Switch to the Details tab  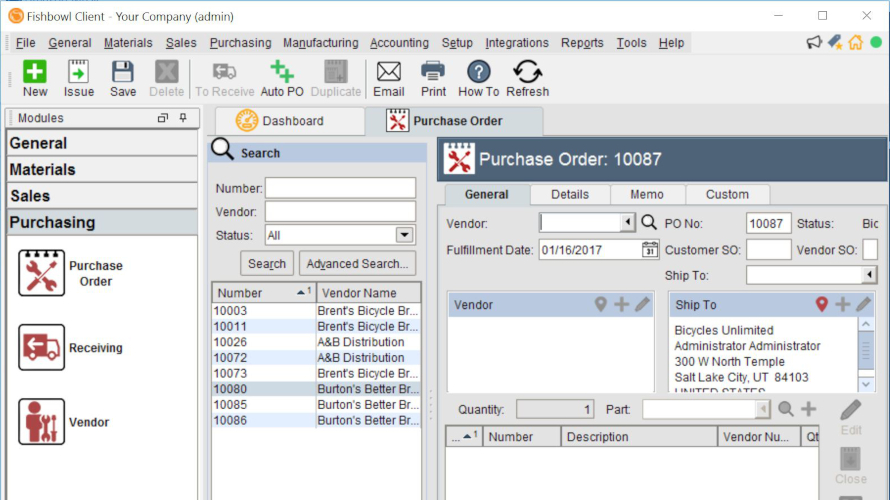tap(570, 194)
